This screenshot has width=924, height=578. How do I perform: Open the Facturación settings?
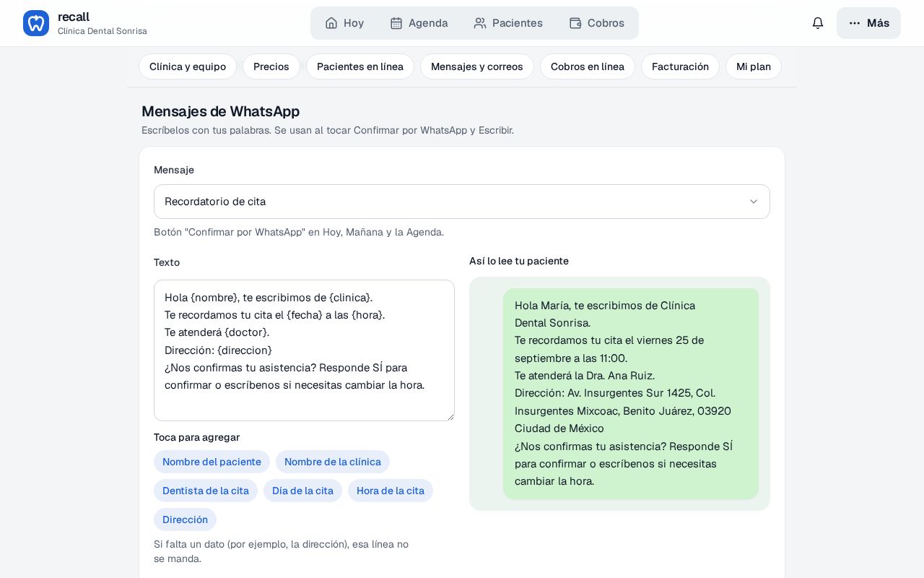pos(680,66)
